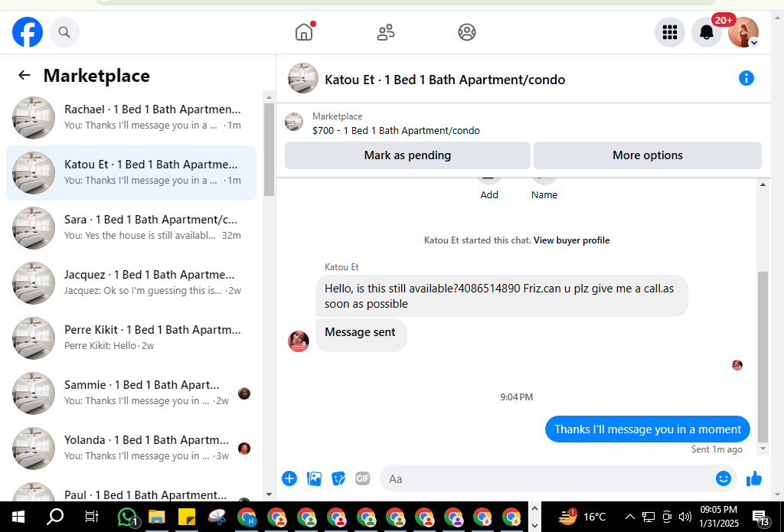The width and height of the screenshot is (784, 532).
Task: Open Windows taskbar search
Action: click(55, 517)
